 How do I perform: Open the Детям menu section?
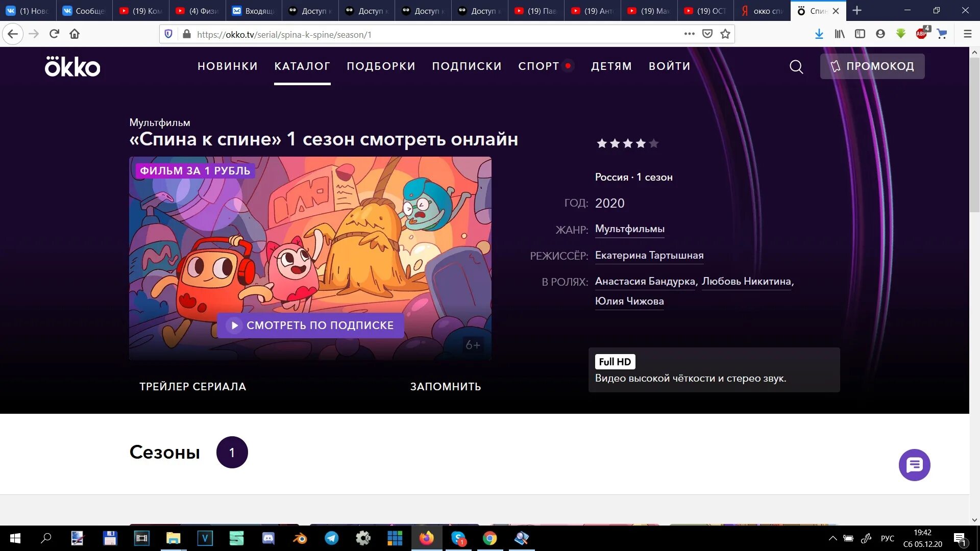point(611,66)
